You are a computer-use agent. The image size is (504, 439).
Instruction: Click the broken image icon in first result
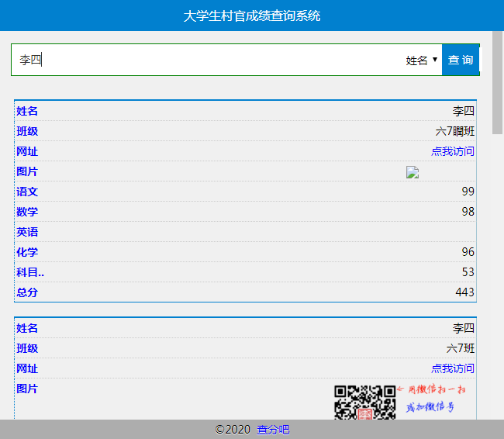pyautogui.click(x=413, y=172)
